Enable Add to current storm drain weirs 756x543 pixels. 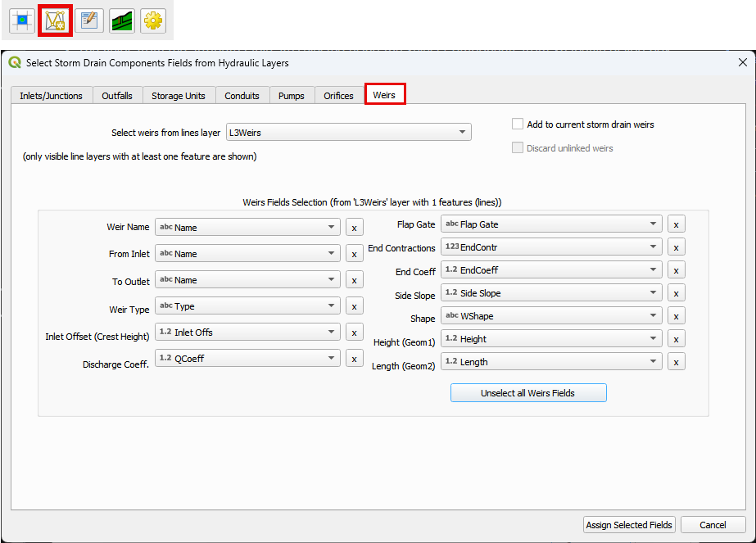coord(518,124)
